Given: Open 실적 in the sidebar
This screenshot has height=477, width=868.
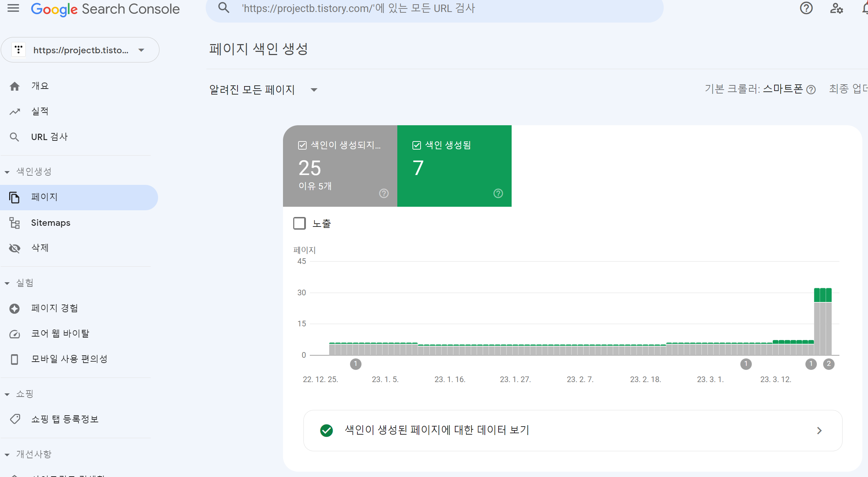Looking at the screenshot, I should click(40, 111).
